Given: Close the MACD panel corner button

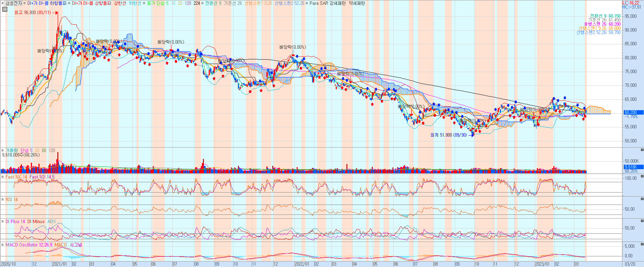Looking at the screenshot, I should tap(642, 244).
